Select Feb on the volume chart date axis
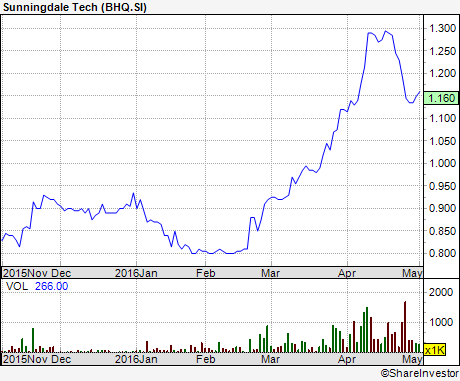The image size is (460, 381). point(206,359)
